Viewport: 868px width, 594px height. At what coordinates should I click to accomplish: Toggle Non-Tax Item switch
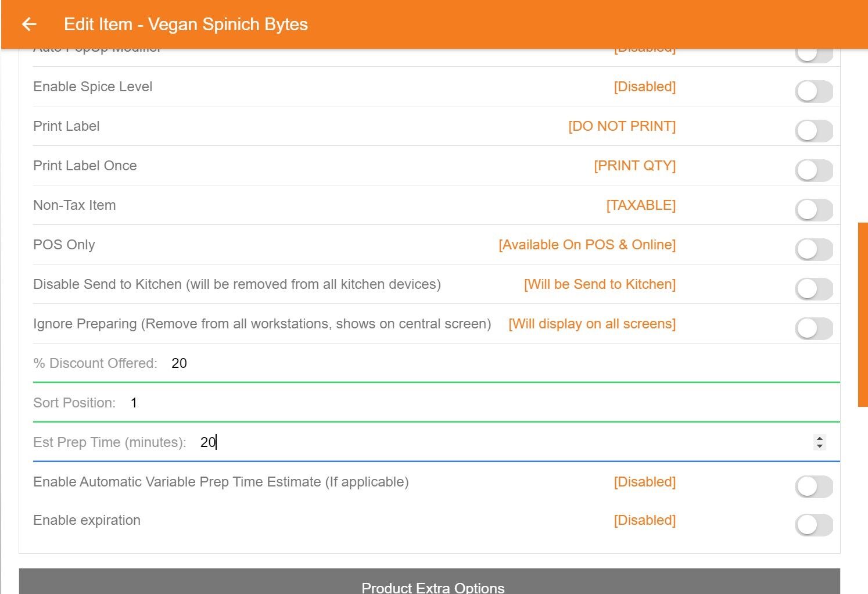[x=813, y=210]
